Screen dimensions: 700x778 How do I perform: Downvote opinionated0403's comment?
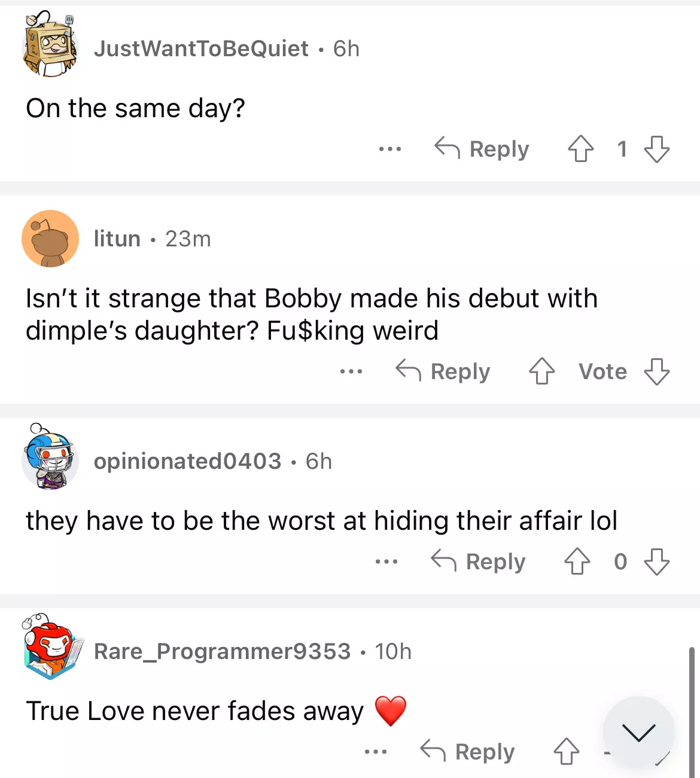coord(656,562)
